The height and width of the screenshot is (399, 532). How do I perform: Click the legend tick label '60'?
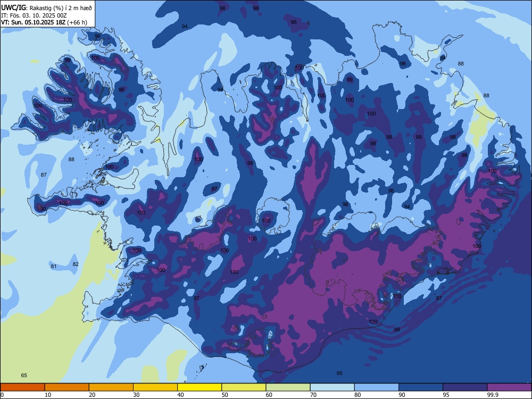[x=269, y=395]
